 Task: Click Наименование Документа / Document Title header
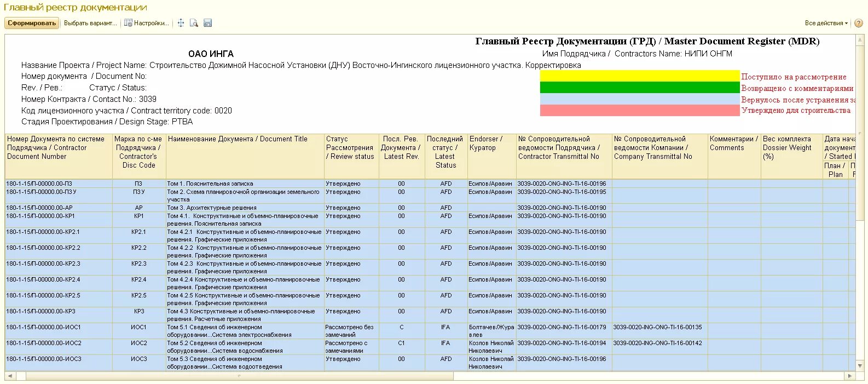click(x=245, y=156)
